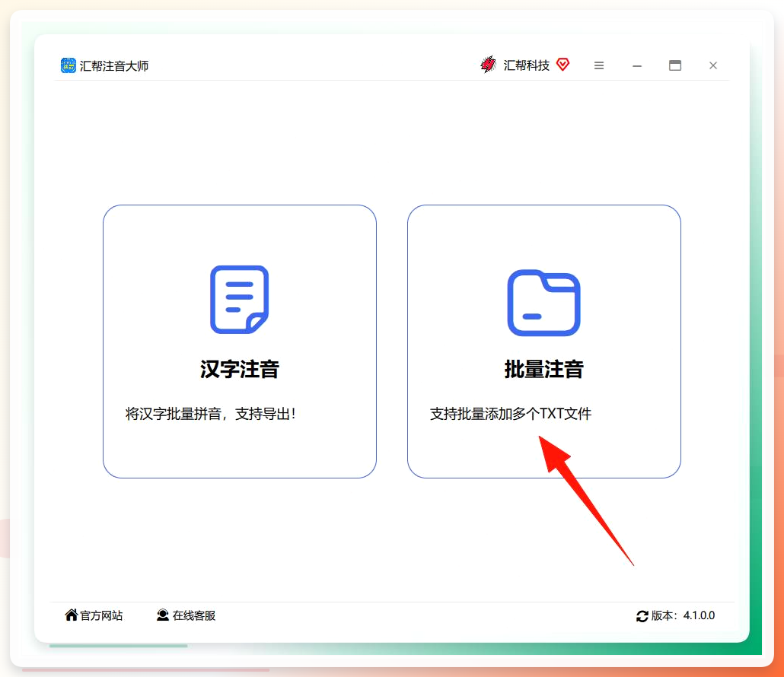Image resolution: width=784 pixels, height=677 pixels.
Task: Click the red diamond VIP badge
Action: pyautogui.click(x=563, y=65)
